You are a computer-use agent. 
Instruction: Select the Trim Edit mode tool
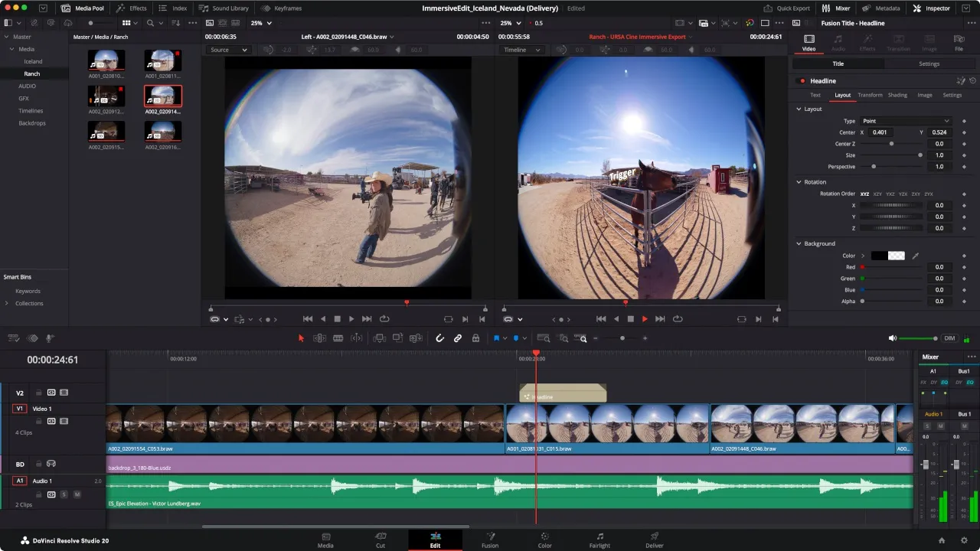pyautogui.click(x=319, y=337)
